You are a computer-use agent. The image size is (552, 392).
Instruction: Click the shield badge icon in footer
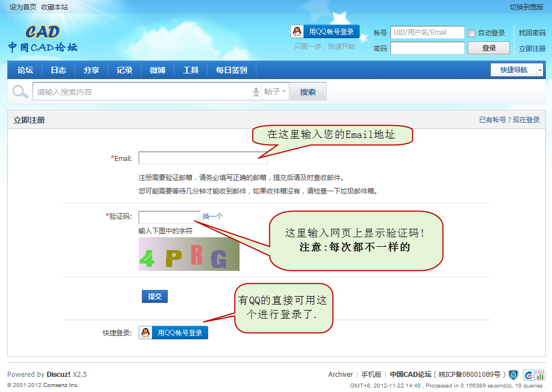(x=514, y=375)
